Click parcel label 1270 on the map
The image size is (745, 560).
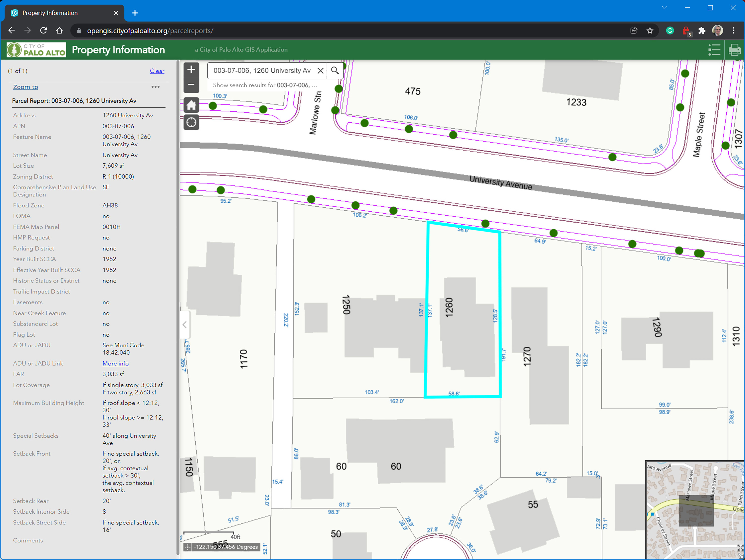click(x=527, y=357)
